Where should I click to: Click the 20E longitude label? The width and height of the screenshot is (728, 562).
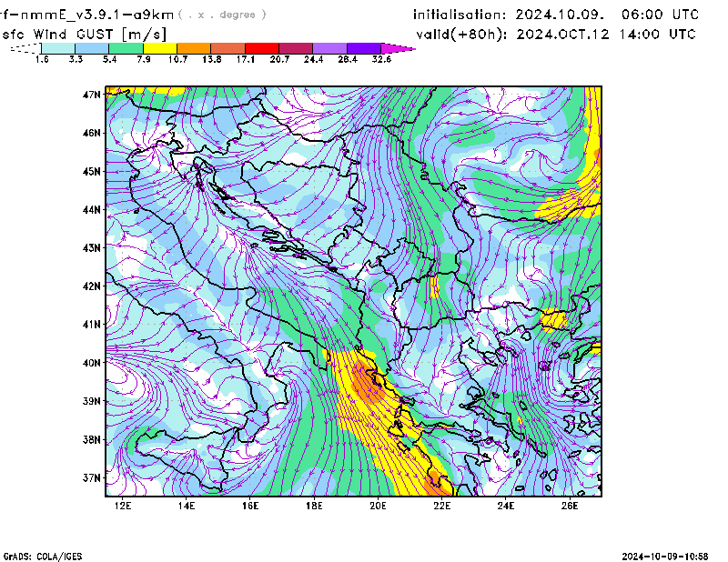[378, 506]
